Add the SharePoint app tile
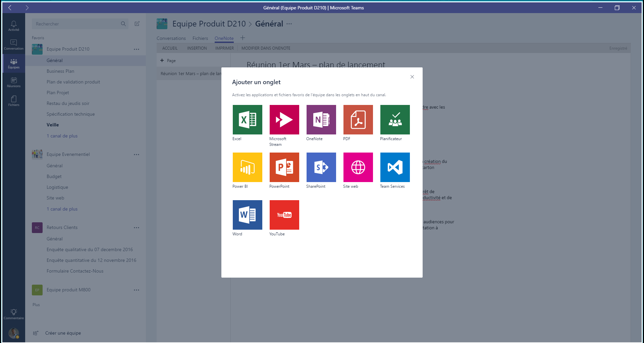 coord(321,167)
